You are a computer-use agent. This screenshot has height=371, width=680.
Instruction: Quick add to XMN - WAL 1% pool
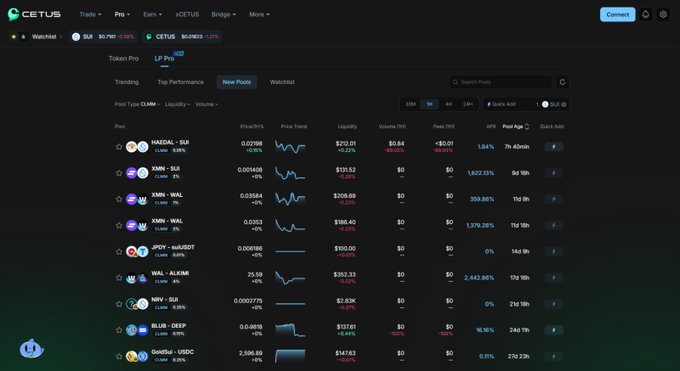click(553, 199)
